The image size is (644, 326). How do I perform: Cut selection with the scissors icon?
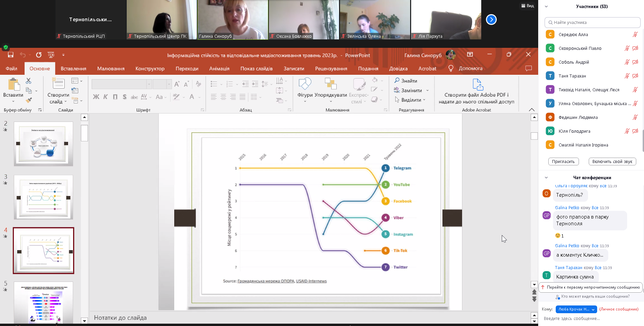pyautogui.click(x=28, y=81)
